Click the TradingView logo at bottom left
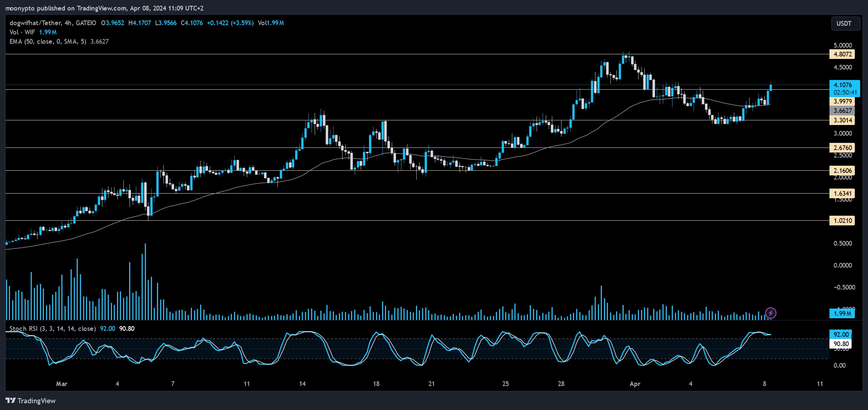 tap(31, 401)
